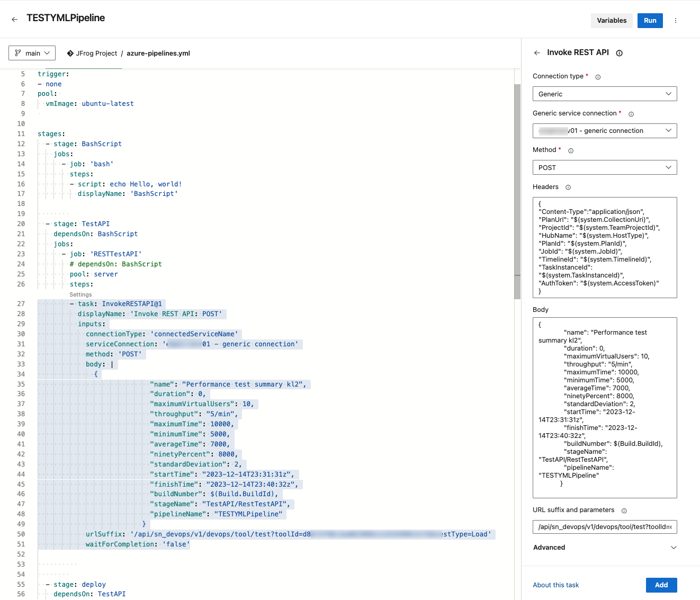Click the 'script: echo Hello, world!' line
This screenshot has width=700, height=600.
tap(126, 184)
